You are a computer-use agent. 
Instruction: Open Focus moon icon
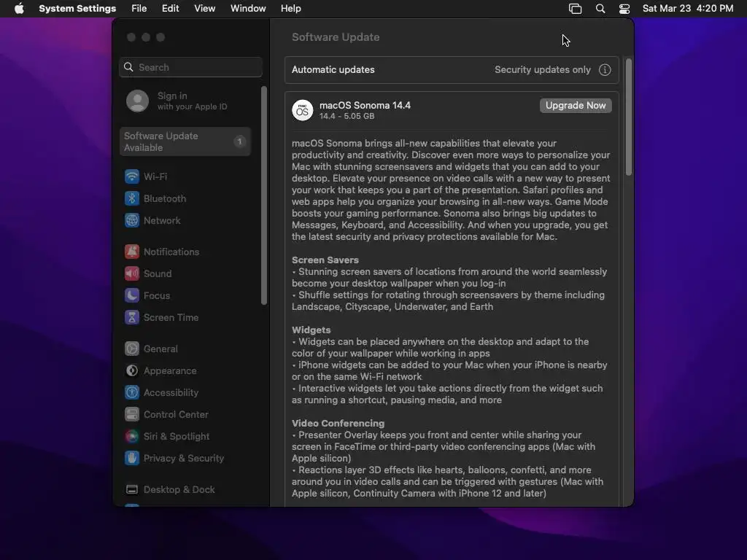(x=132, y=295)
